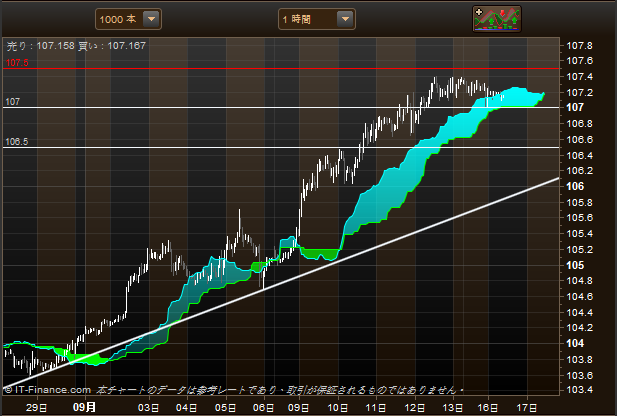Click the 107.4 price axis label
617x416 pixels.
[x=579, y=77]
